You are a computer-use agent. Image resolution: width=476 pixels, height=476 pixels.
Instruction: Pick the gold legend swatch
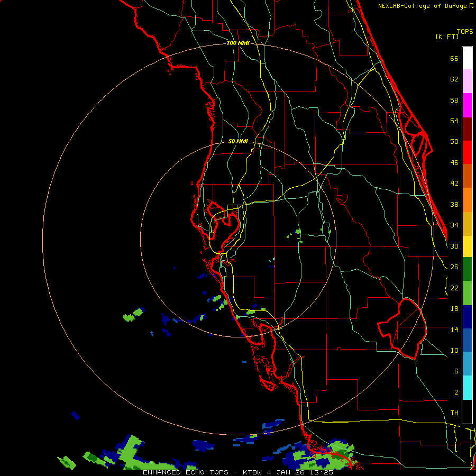click(x=467, y=224)
